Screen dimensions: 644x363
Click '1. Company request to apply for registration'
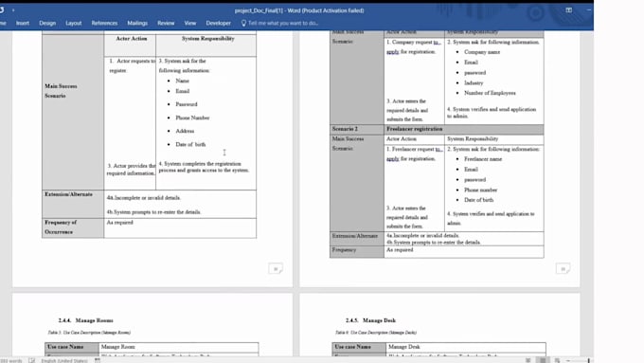click(x=414, y=46)
